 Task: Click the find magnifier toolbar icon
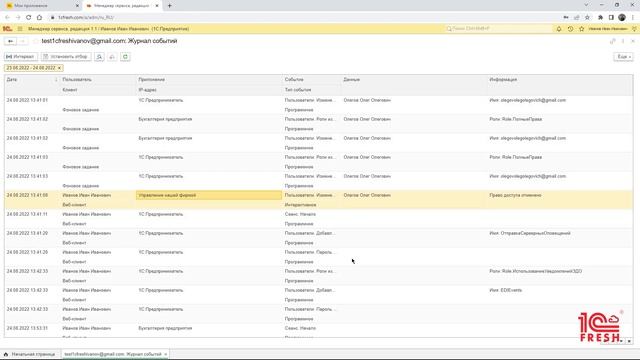(99, 57)
